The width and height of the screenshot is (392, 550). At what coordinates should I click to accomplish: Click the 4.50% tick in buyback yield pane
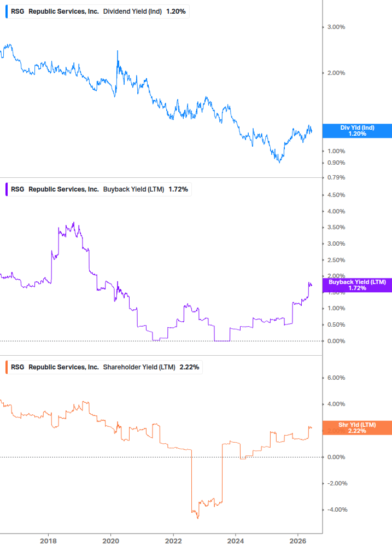(336, 195)
